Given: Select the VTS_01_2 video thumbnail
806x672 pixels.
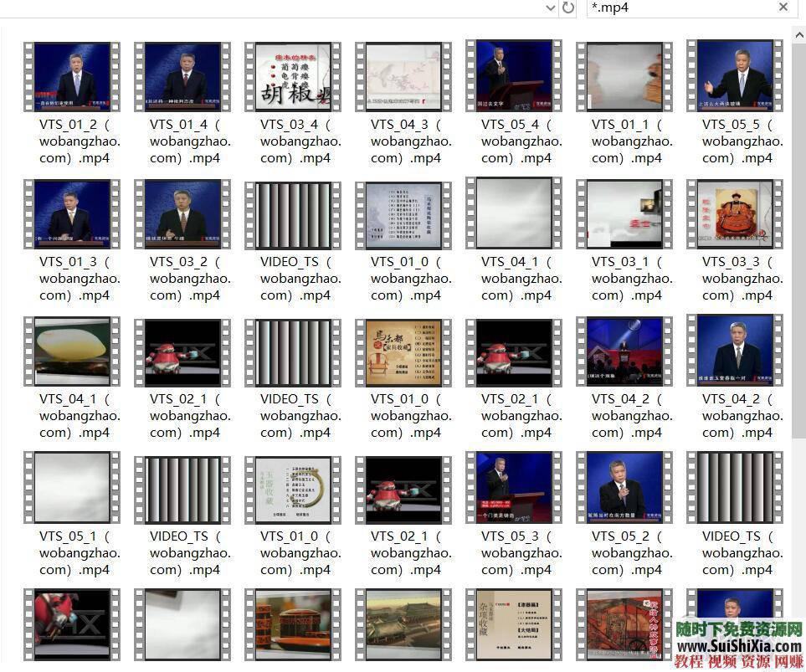Looking at the screenshot, I should tap(72, 77).
